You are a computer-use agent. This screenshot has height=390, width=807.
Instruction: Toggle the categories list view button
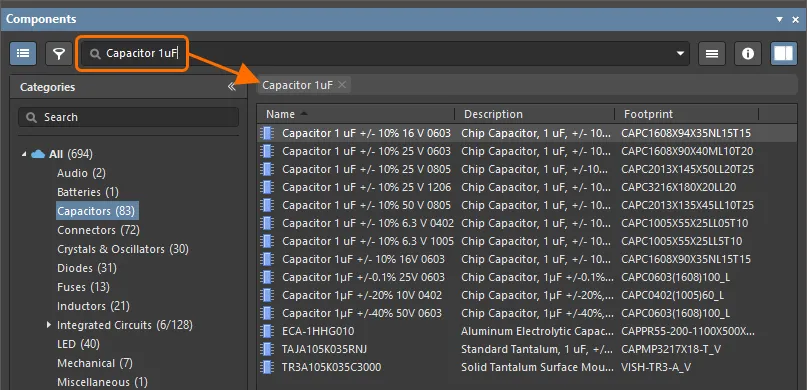pyautogui.click(x=23, y=54)
